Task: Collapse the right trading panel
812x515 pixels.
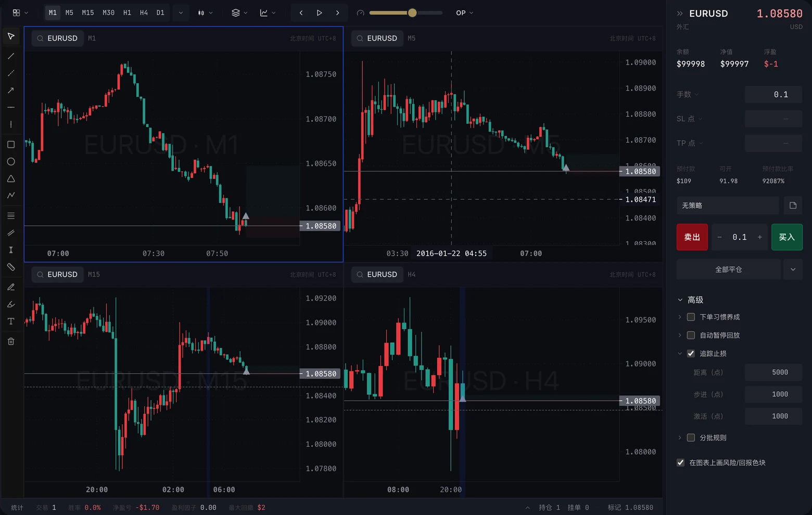Action: [x=680, y=14]
